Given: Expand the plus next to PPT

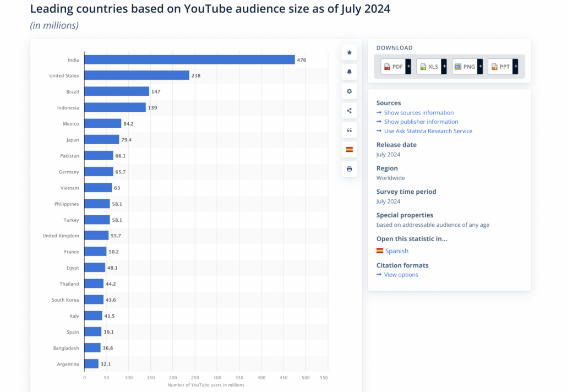Looking at the screenshot, I should click(x=515, y=67).
